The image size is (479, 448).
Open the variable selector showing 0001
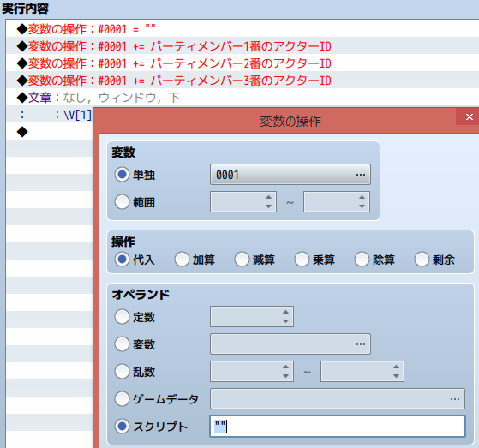290,175
